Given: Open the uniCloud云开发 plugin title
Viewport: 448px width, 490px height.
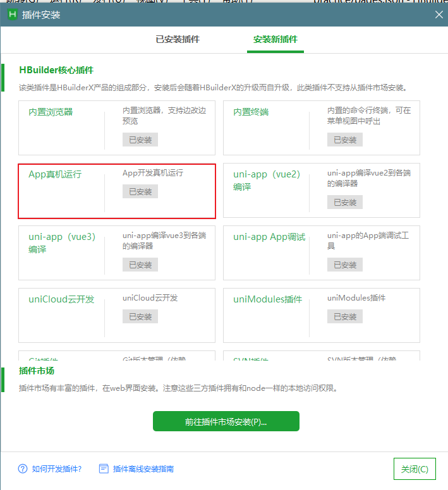Looking at the screenshot, I should (61, 299).
